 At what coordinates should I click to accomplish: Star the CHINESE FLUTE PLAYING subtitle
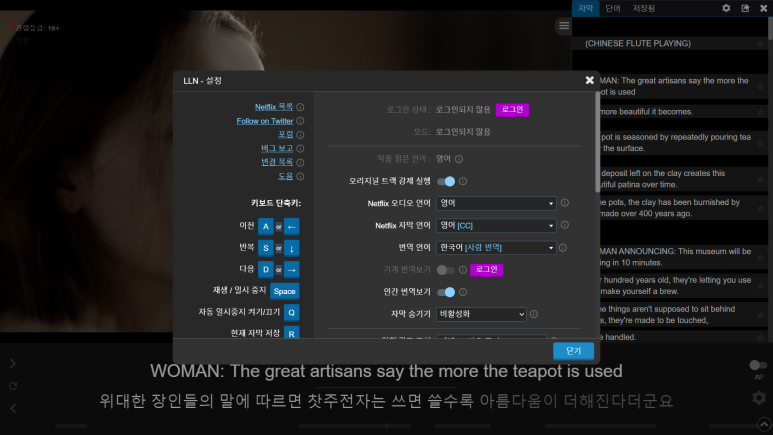click(x=761, y=44)
